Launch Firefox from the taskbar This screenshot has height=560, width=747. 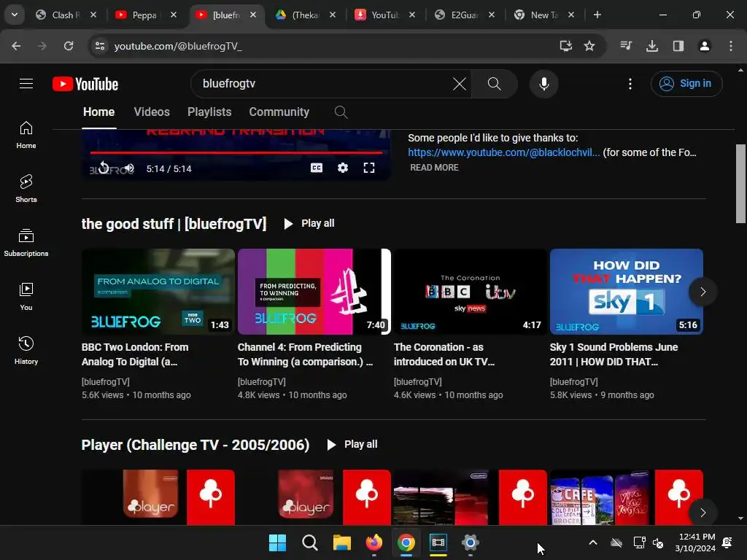point(374,542)
